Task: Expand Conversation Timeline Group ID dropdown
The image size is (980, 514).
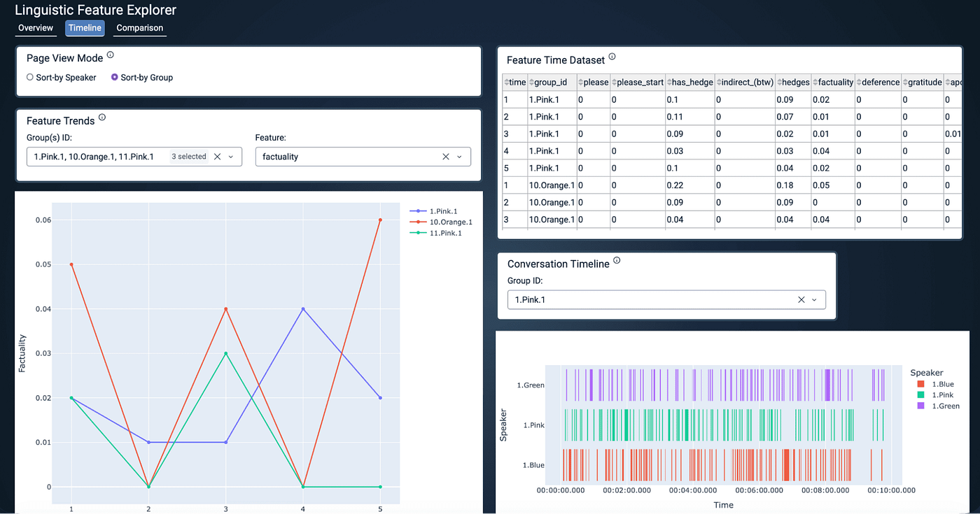Action: pos(814,300)
